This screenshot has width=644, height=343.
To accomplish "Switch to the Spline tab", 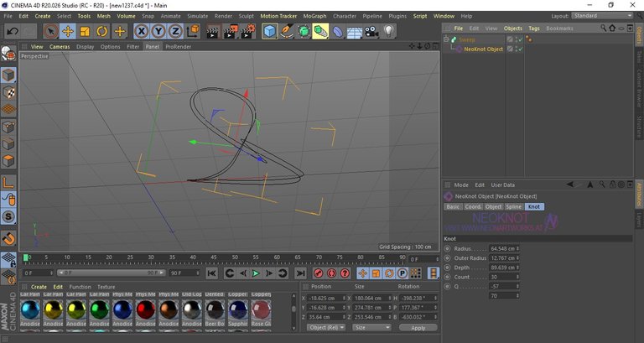I will click(513, 206).
